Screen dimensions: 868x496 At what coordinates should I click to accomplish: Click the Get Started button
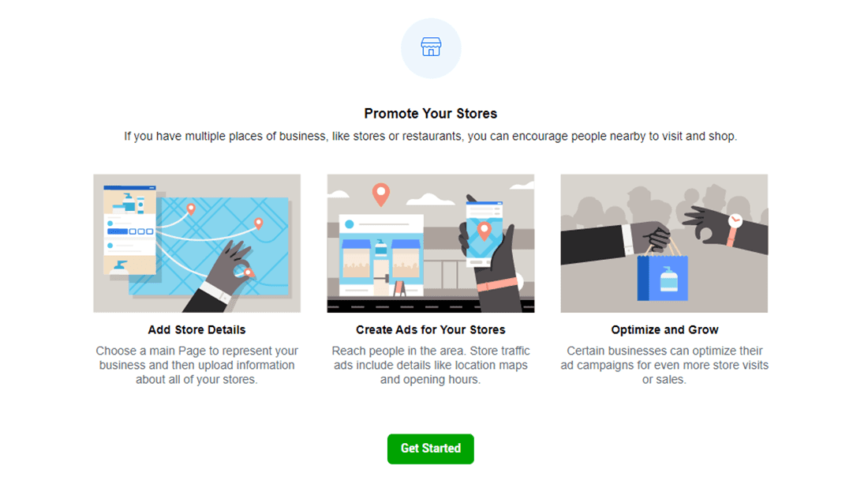coord(430,449)
